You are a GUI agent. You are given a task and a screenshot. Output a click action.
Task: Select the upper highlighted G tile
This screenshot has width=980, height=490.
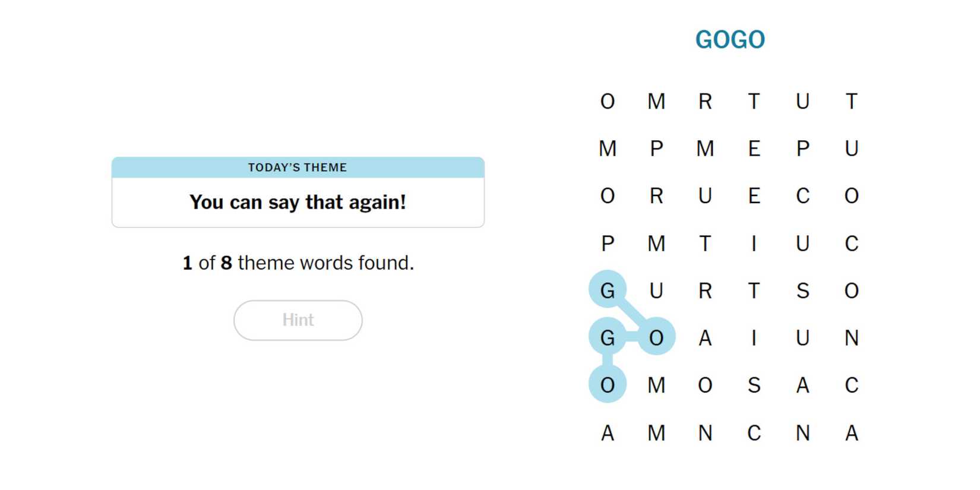(607, 290)
